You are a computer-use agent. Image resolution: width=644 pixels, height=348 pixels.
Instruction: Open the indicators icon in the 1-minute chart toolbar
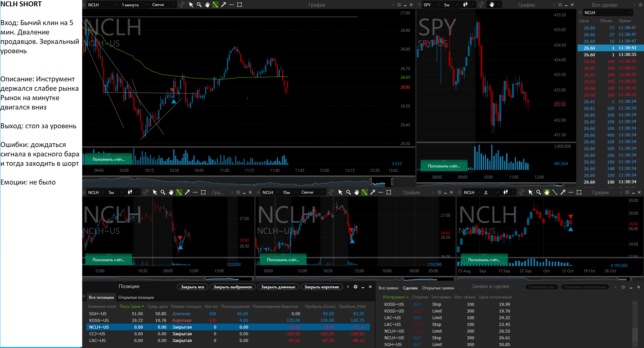[182, 5]
